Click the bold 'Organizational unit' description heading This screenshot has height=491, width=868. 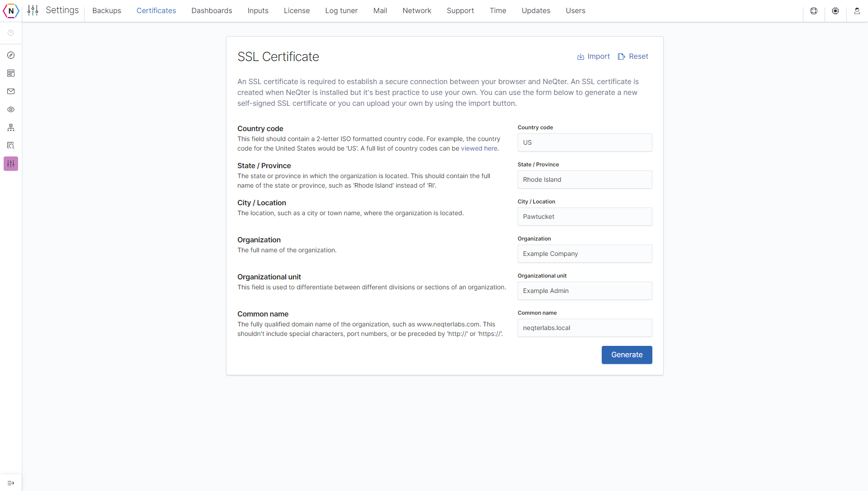click(269, 277)
